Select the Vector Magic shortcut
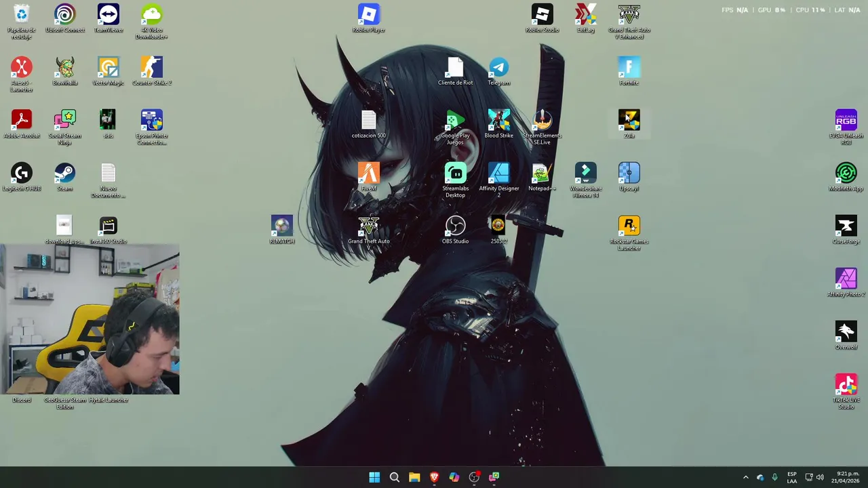868x488 pixels. 108,71
